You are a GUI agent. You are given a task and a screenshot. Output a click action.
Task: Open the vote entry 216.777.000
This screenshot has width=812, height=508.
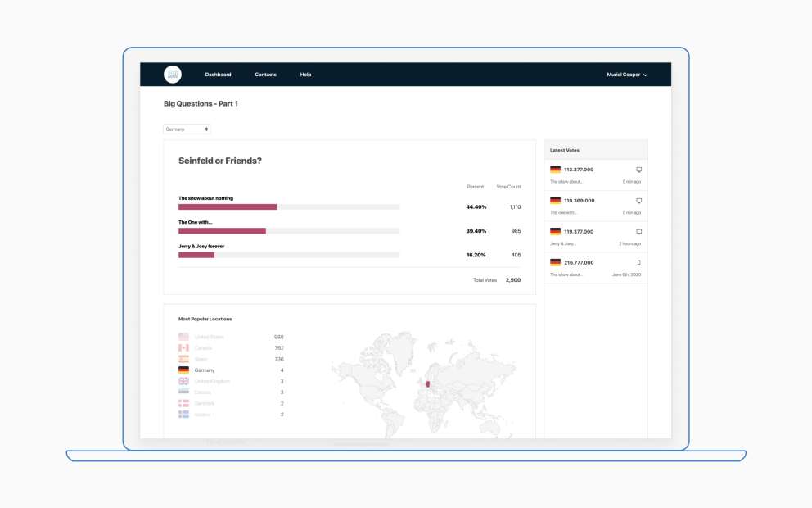(x=596, y=269)
